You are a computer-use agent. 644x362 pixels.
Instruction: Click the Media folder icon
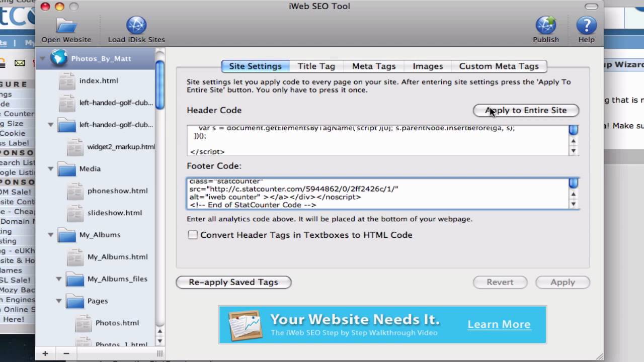(67, 169)
